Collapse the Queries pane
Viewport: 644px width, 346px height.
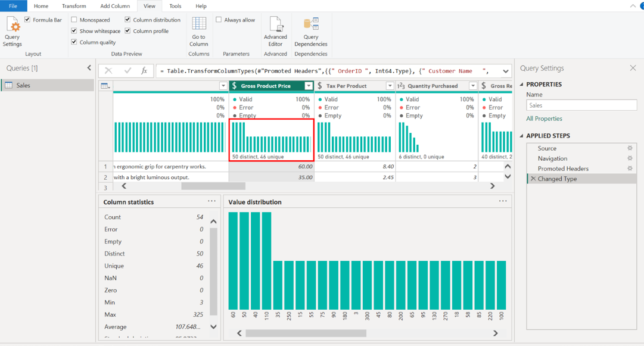(x=89, y=68)
